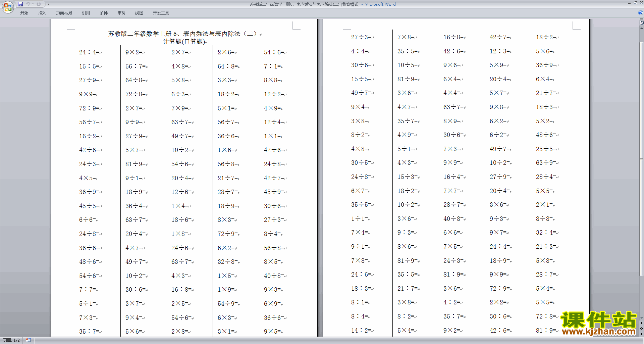Screen dimensions: 644x344
Task: Open the Select Browse Object round button
Action: click(641, 328)
